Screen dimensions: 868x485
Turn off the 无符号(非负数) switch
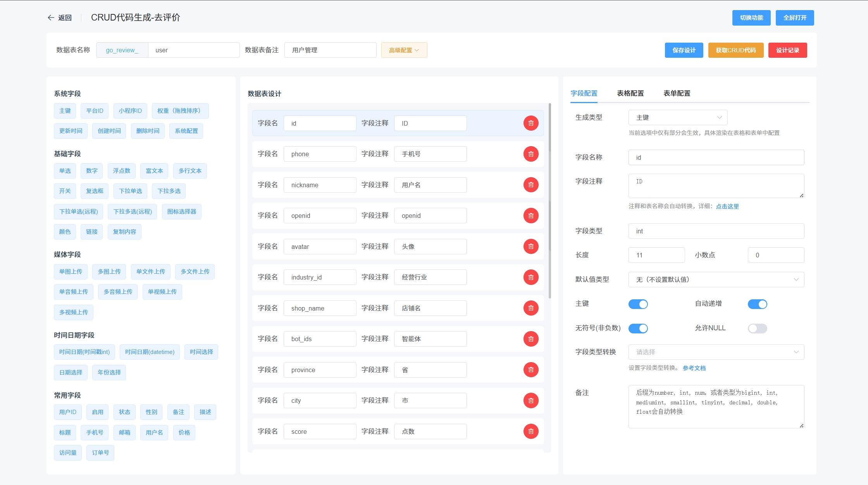638,328
